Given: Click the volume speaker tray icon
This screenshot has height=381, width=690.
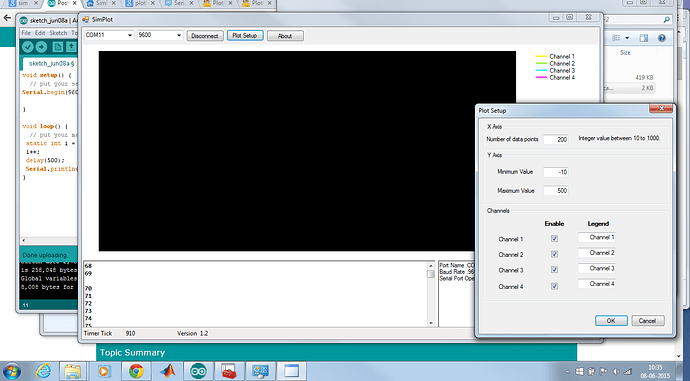Looking at the screenshot, I should click(616, 372).
